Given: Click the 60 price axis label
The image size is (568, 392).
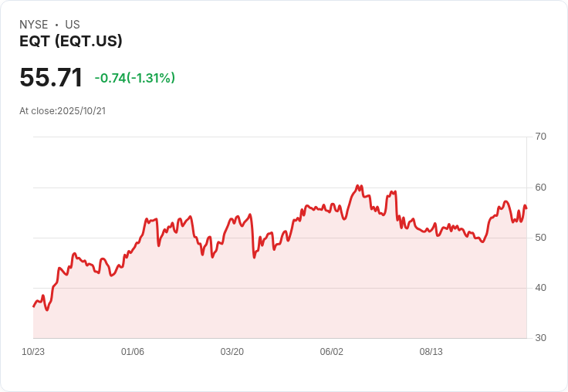Looking at the screenshot, I should (540, 188).
